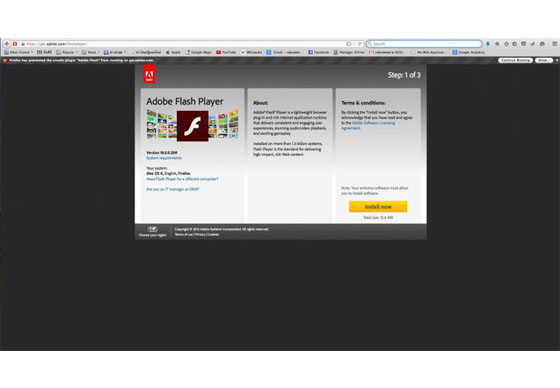Open the Privacy footer link
The image size is (560, 388).
(x=200, y=235)
